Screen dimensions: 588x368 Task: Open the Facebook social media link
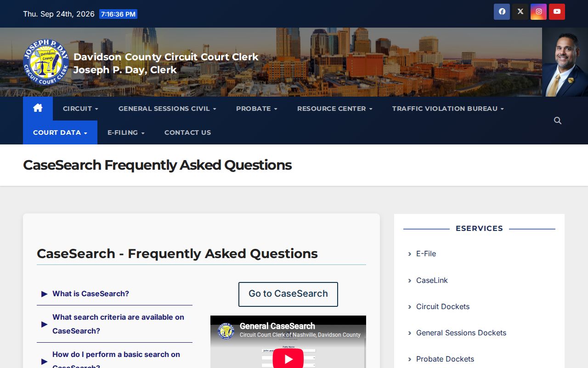click(502, 12)
